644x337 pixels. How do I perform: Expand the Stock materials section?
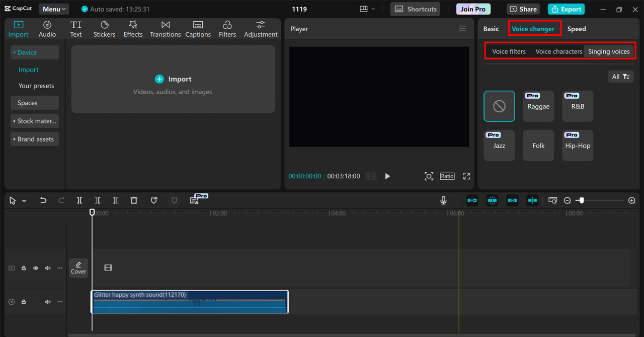[35, 121]
